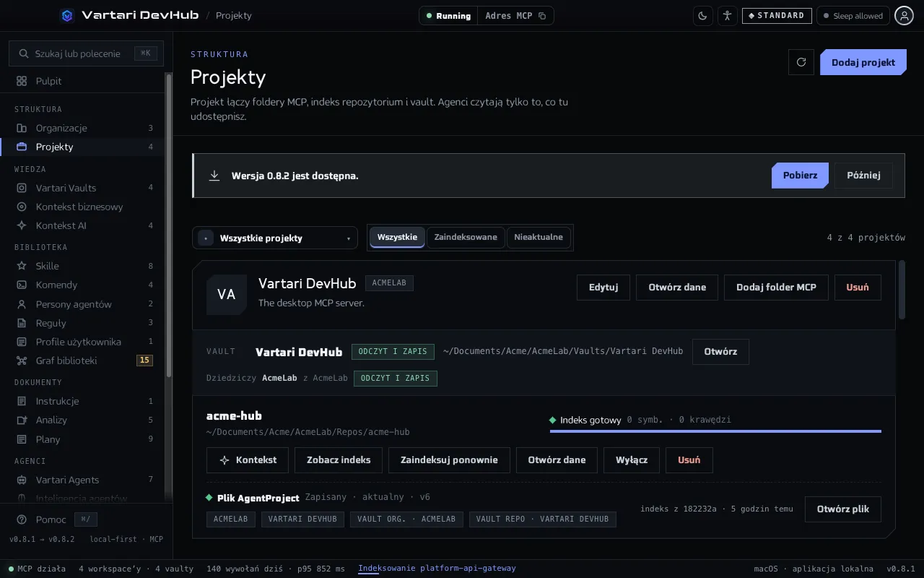Click Edytuj for the Vartari DevHub project

(603, 287)
